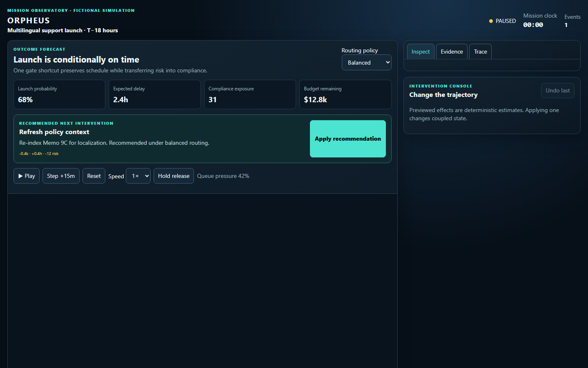Click the Queue pressure 42% text
This screenshot has height=368, width=588.
[x=223, y=176]
